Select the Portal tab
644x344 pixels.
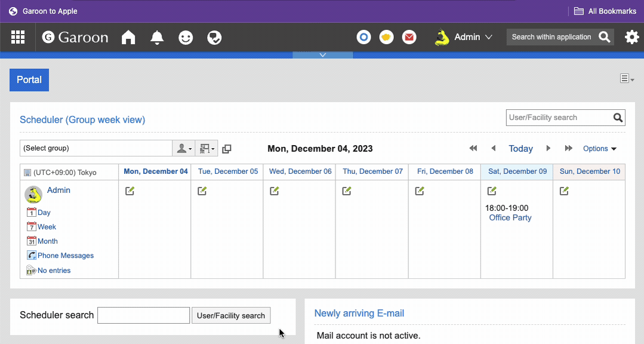(x=29, y=80)
